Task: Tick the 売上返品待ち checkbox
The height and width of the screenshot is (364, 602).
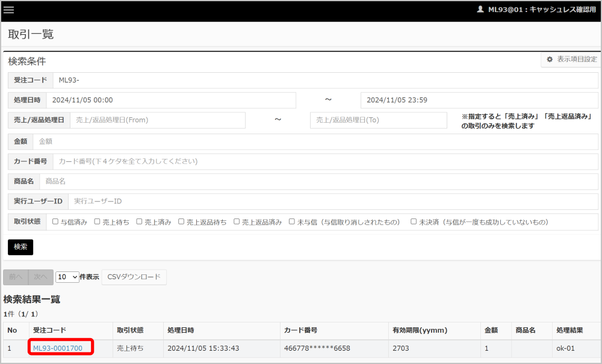Action: (181, 221)
